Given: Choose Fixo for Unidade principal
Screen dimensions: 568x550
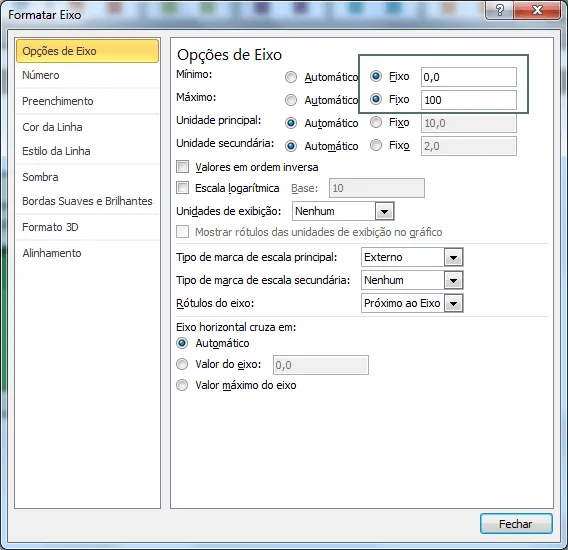Looking at the screenshot, I should [x=376, y=122].
